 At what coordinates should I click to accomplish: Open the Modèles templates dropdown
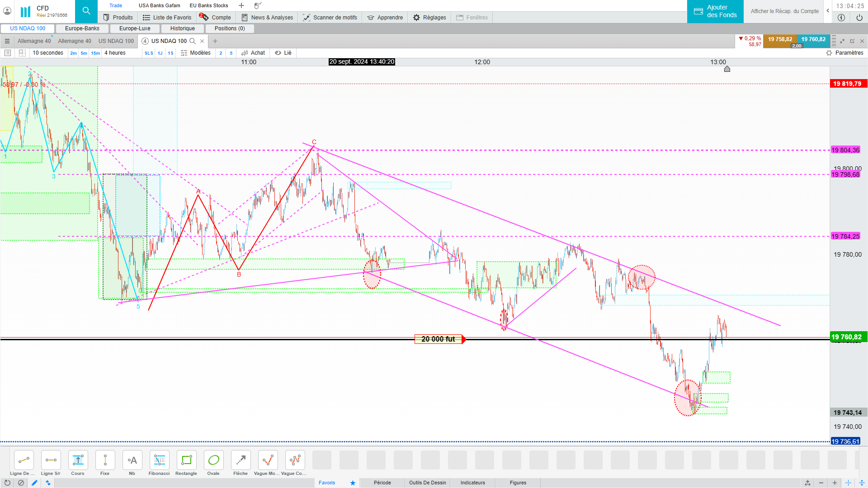[x=196, y=53]
